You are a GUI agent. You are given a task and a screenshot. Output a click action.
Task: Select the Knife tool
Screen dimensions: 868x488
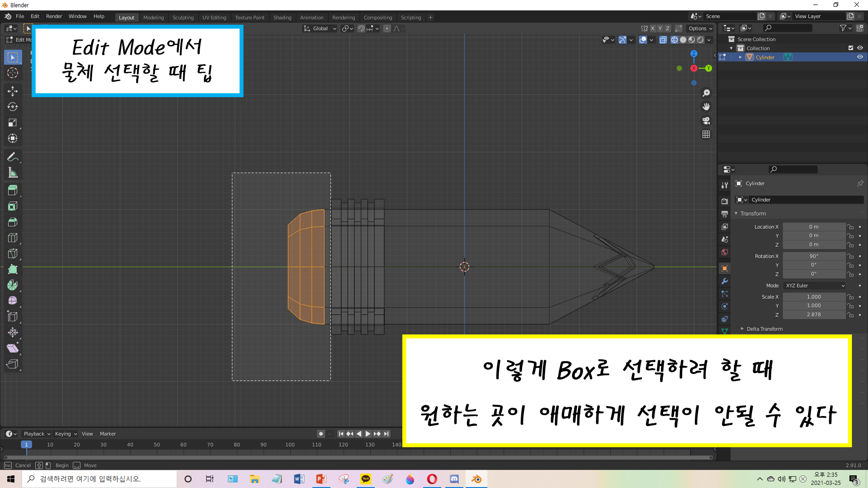click(x=13, y=253)
